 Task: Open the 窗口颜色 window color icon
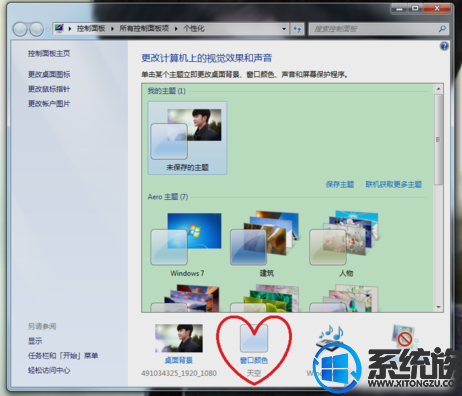(x=254, y=339)
